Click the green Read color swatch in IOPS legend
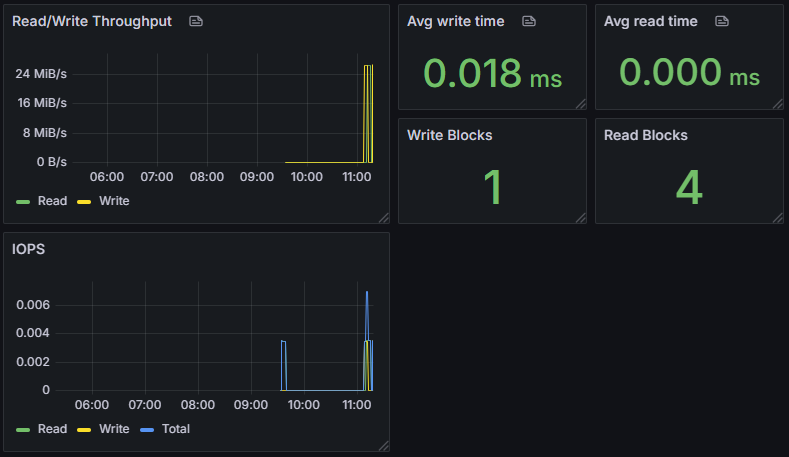Screen dimensions: 789x457 (x=23, y=429)
